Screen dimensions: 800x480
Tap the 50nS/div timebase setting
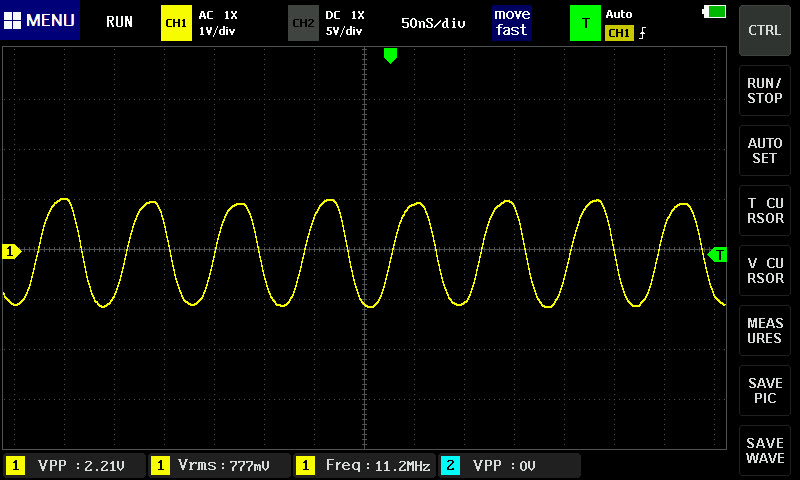(433, 23)
